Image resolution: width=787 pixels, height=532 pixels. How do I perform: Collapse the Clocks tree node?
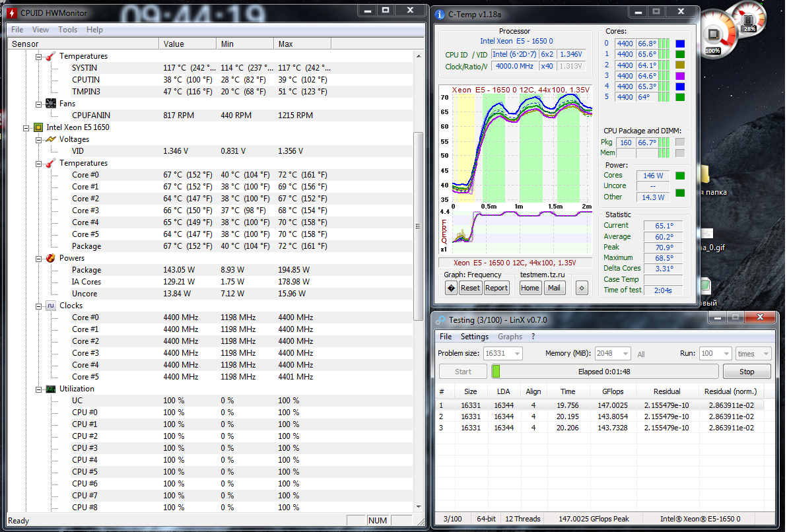pyautogui.click(x=39, y=306)
